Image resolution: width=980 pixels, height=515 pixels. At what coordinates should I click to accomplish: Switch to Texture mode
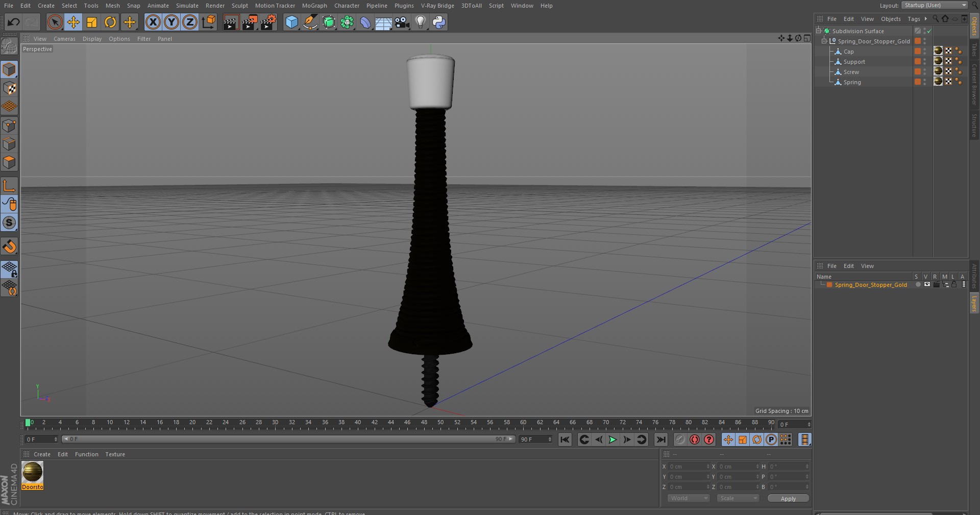(9, 88)
